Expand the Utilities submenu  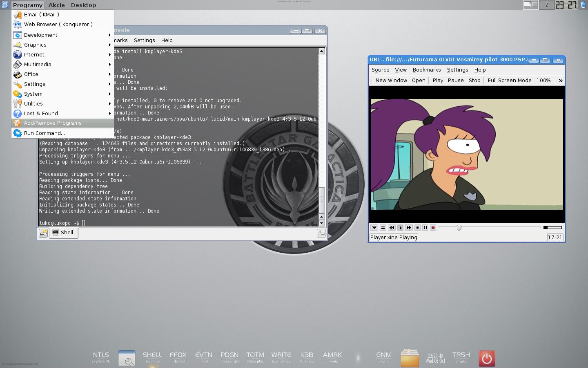62,103
